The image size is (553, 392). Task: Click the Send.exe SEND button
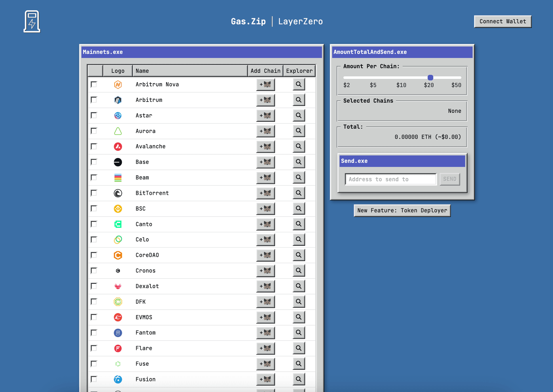[449, 179]
